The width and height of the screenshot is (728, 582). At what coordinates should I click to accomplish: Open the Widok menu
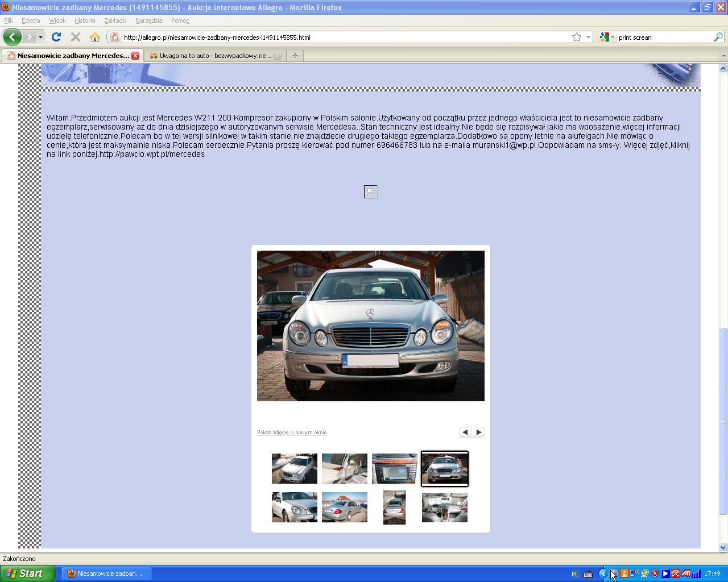click(x=57, y=20)
